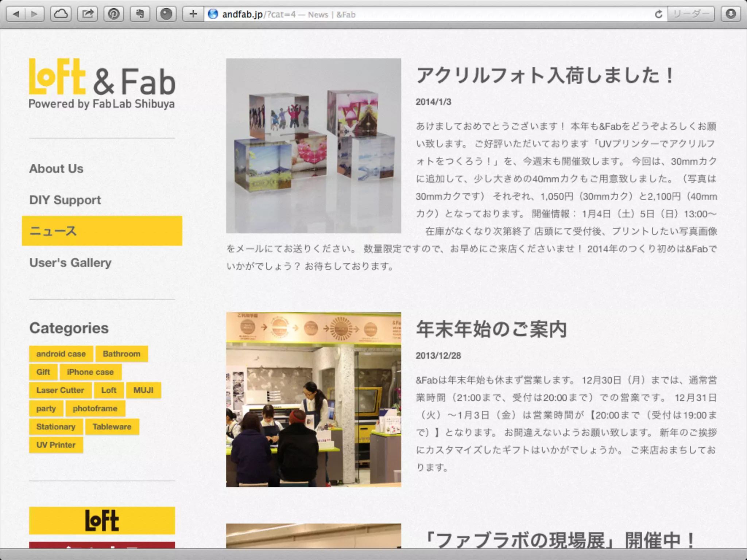Screen dimensions: 747x560
Task: Click the Laser Cutter category tag
Action: click(x=60, y=390)
